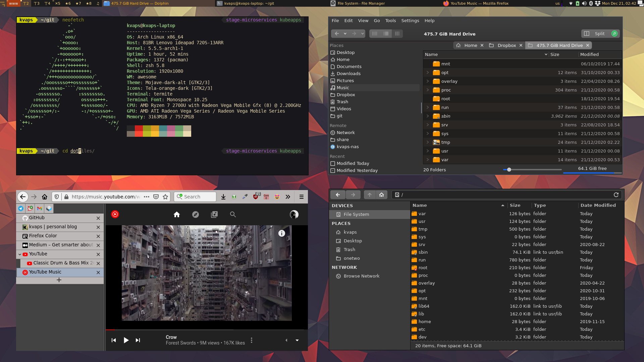
Task: Skip to the next track
Action: click(138, 340)
